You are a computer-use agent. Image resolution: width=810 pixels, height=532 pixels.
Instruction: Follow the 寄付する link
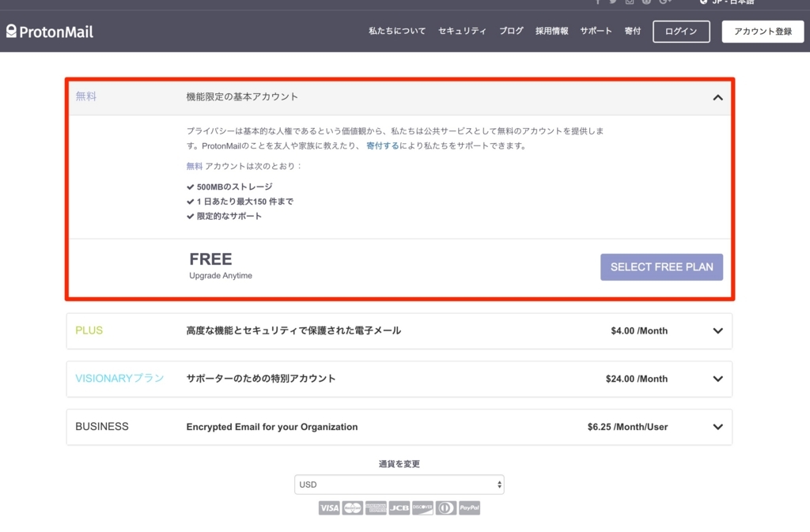[382, 146]
